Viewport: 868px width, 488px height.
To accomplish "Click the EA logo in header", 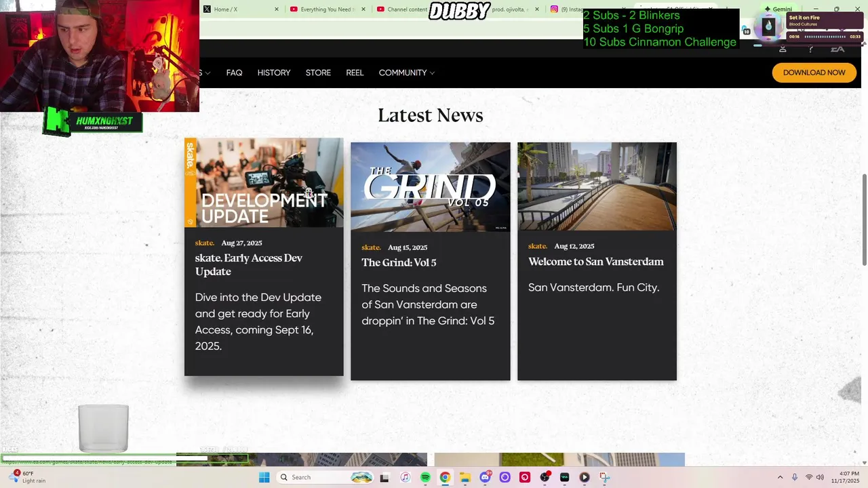I will 837,49.
